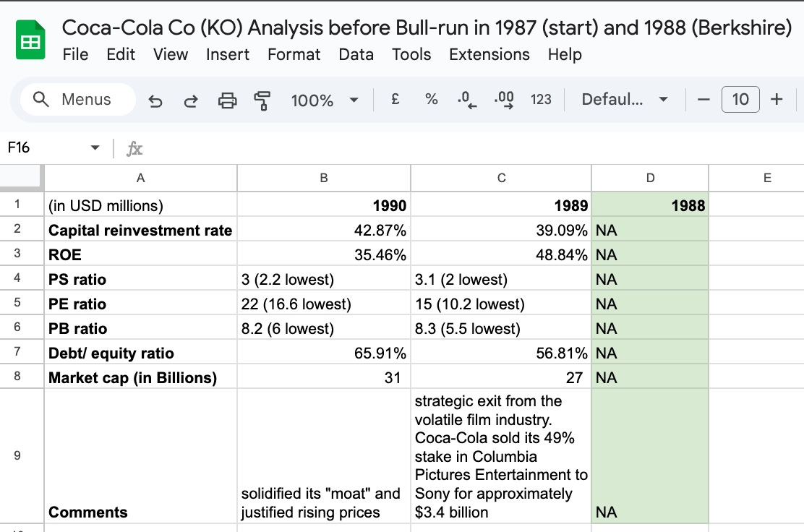Select the 1989 header cell

pos(501,205)
